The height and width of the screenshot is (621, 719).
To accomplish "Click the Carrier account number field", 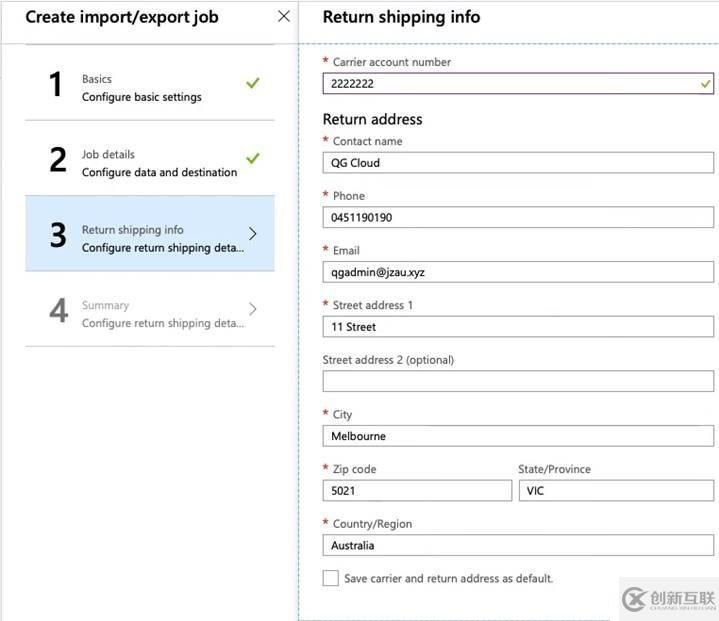I will click(x=518, y=83).
